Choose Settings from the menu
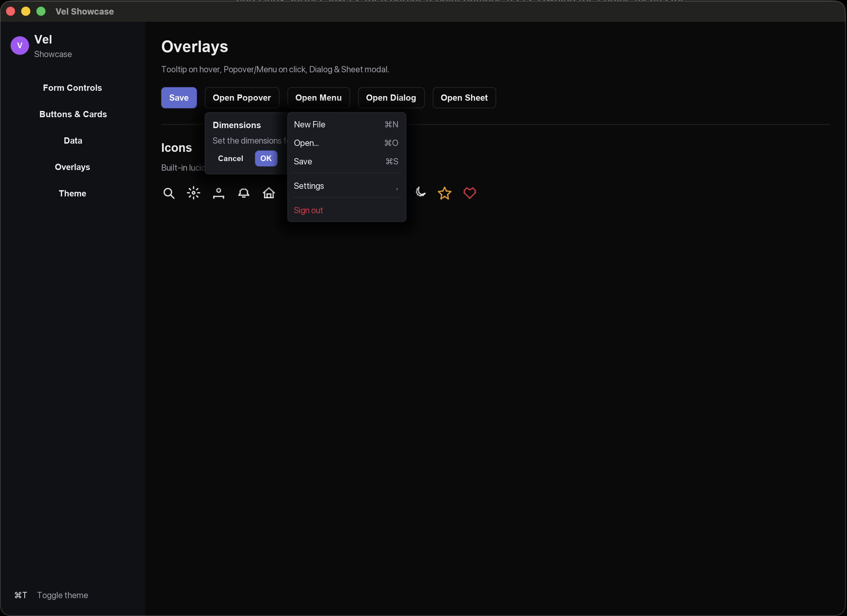The width and height of the screenshot is (847, 616). point(346,186)
